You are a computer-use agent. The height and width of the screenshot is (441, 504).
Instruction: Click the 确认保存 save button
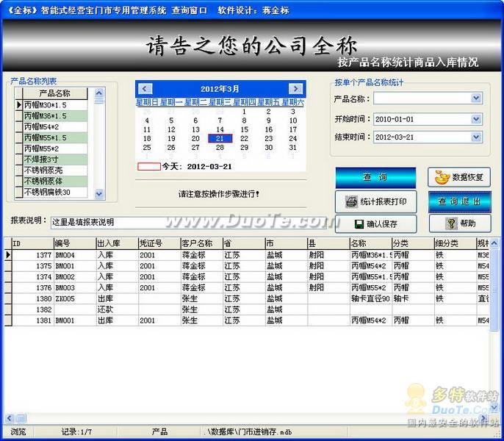tap(375, 224)
